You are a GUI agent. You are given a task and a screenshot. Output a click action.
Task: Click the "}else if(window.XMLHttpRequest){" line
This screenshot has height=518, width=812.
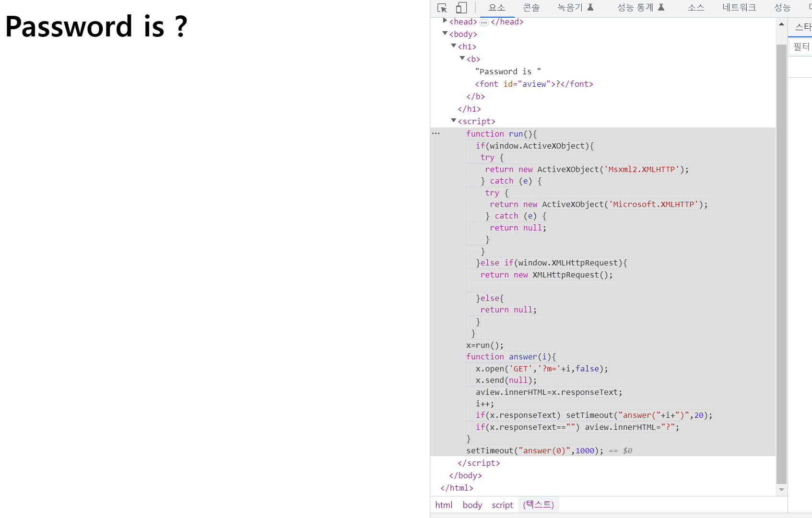coord(552,263)
